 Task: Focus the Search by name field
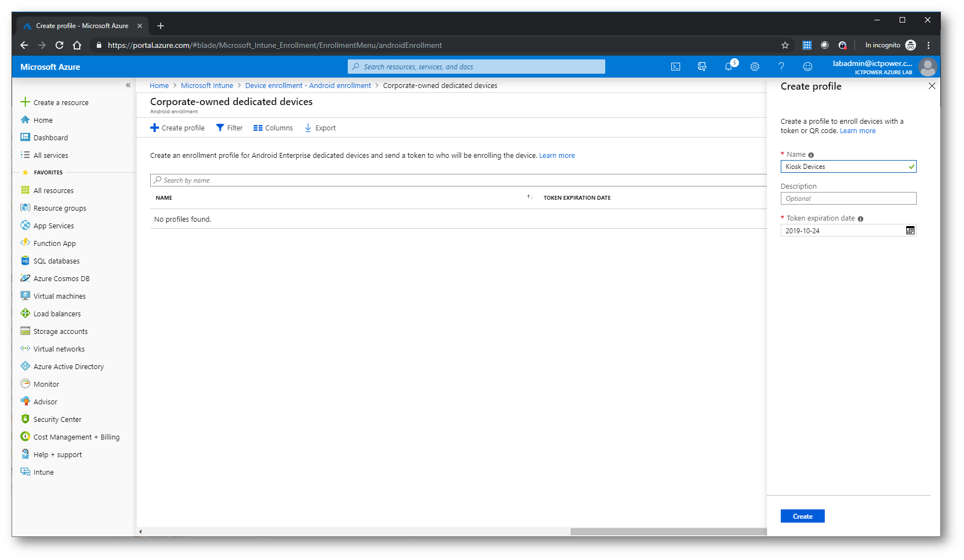(x=458, y=180)
